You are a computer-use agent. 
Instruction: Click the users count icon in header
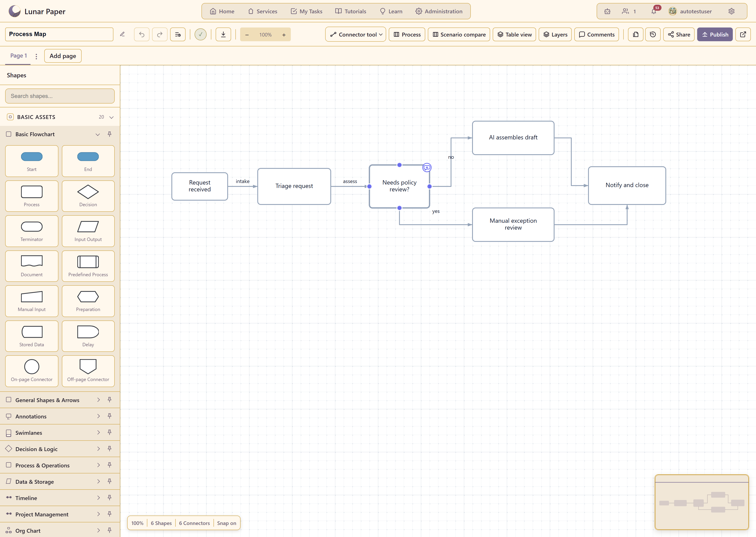(629, 11)
